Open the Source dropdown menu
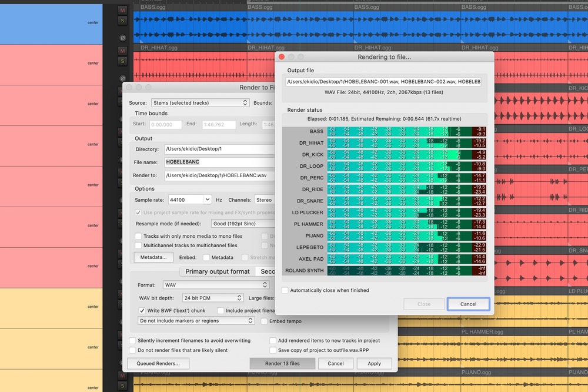The height and width of the screenshot is (392, 588). pyautogui.click(x=200, y=103)
